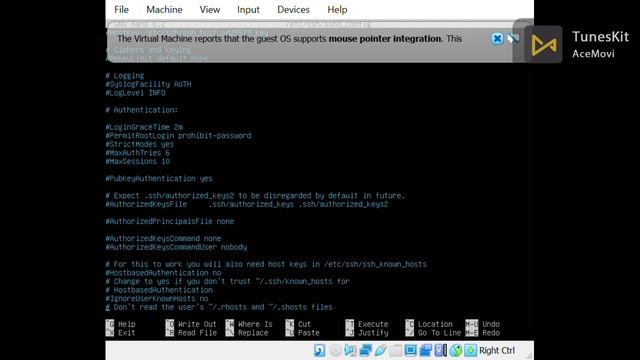The image size is (640, 360).
Task: Click the CPU virtualization features status icon
Action: pyautogui.click(x=441, y=350)
